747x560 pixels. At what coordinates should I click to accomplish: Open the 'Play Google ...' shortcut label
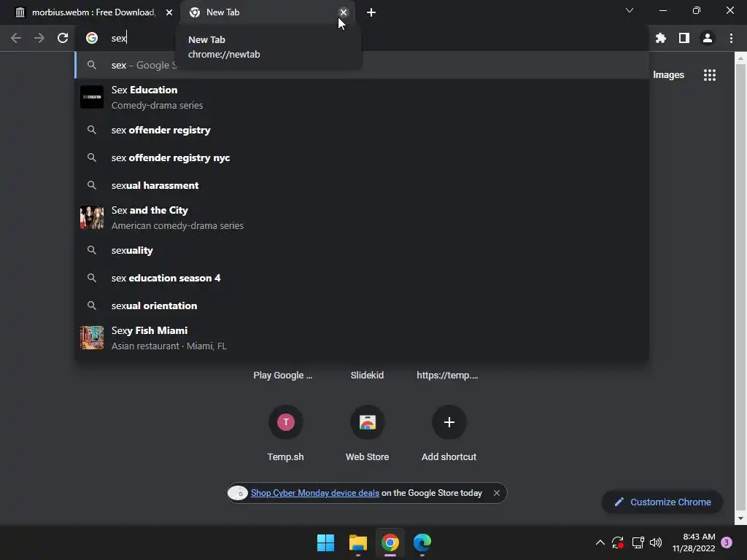[x=283, y=376]
